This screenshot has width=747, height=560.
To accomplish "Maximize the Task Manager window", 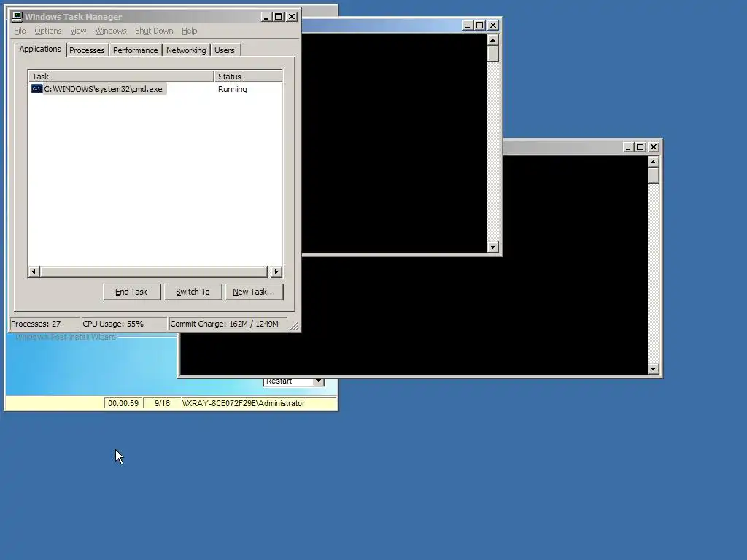I will point(279,17).
